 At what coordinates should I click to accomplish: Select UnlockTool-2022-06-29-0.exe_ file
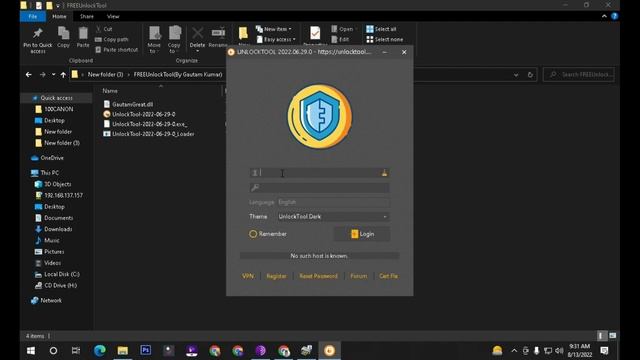point(145,124)
